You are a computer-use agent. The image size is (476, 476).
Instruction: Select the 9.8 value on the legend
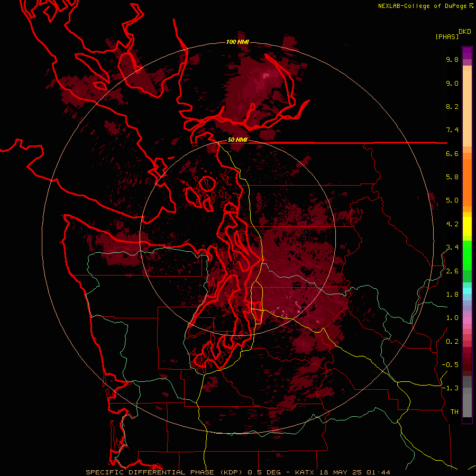pyautogui.click(x=452, y=59)
